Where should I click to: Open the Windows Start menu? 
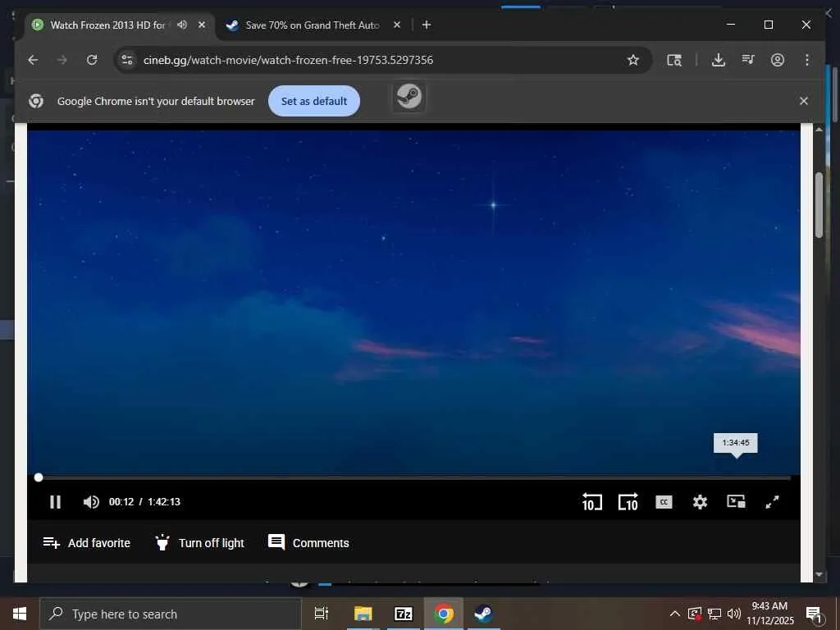20,614
